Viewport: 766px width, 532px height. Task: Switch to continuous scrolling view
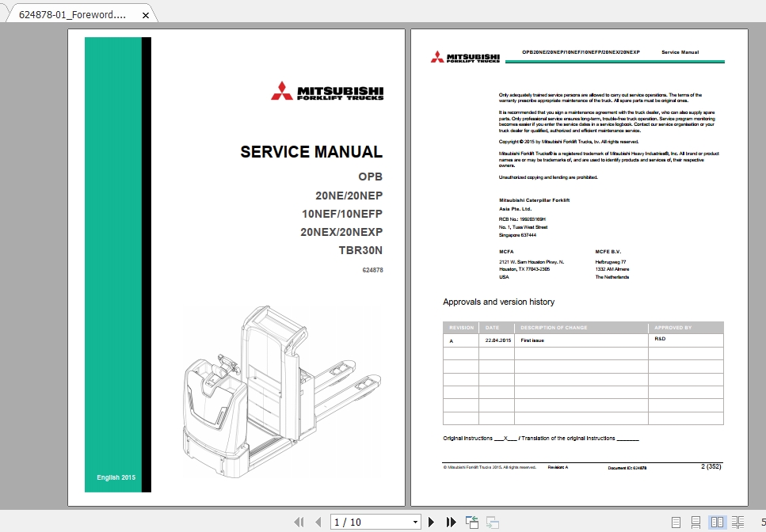pyautogui.click(x=696, y=522)
